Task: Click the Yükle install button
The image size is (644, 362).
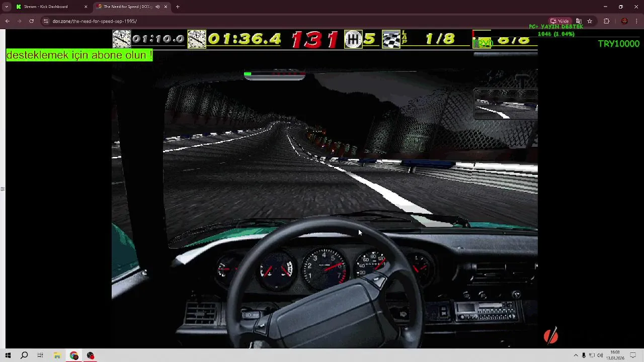Action: 559,21
